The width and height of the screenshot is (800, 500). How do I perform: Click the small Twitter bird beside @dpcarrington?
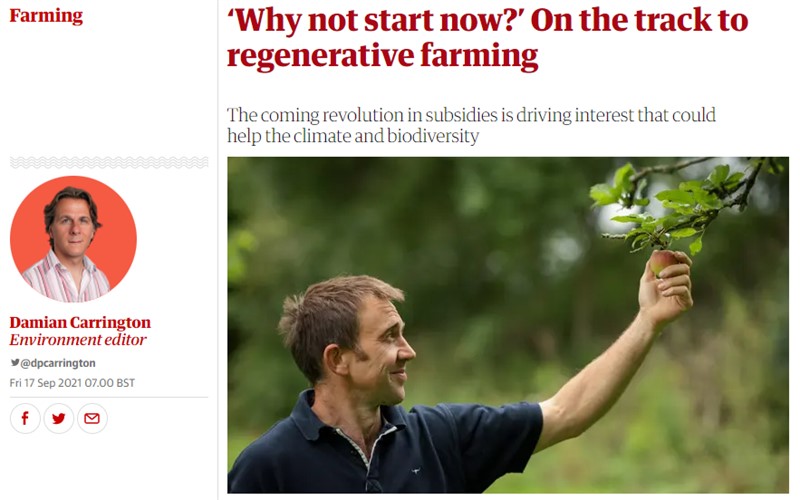pyautogui.click(x=15, y=363)
